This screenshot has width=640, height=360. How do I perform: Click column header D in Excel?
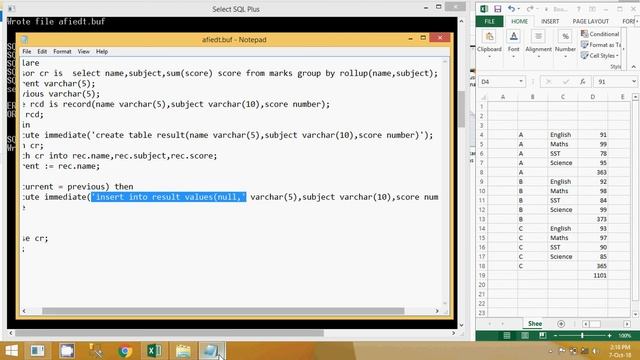pyautogui.click(x=593, y=97)
